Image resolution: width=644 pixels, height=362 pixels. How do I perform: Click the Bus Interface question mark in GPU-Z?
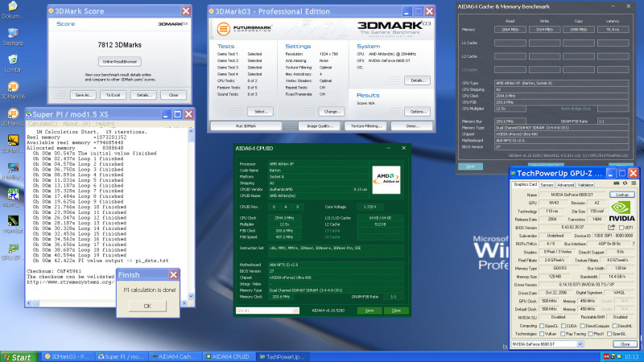[634, 244]
